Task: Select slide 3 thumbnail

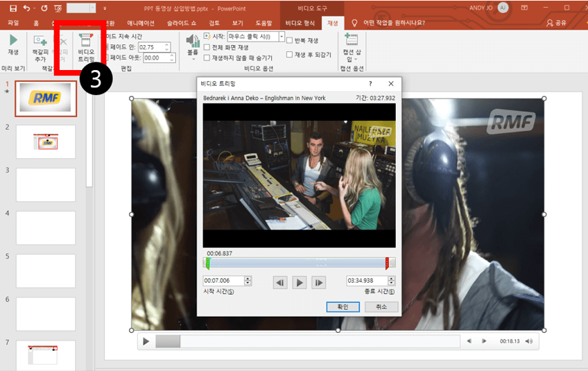Action: coord(46,185)
